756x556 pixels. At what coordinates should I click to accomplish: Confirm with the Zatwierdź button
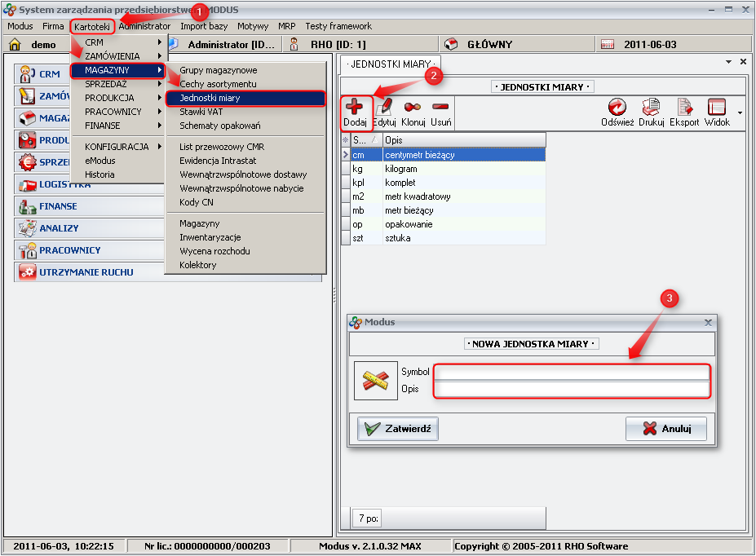pyautogui.click(x=398, y=428)
